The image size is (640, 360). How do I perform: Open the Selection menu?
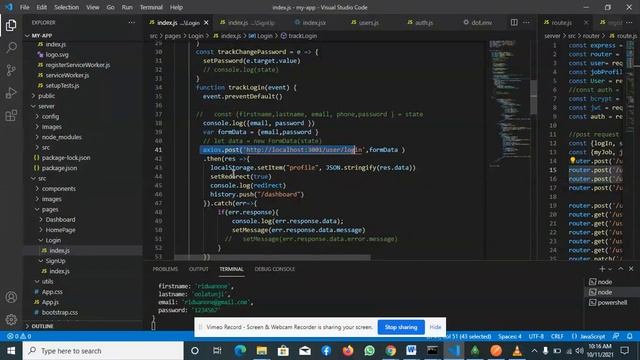click(x=67, y=7)
